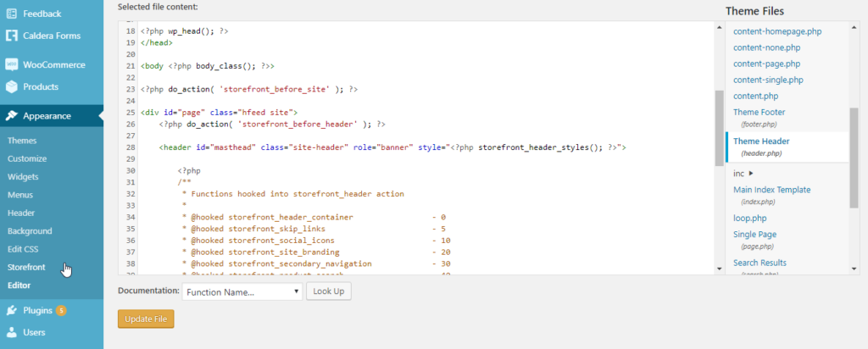
Task: Click the Appearance paintbrush icon
Action: (11, 116)
